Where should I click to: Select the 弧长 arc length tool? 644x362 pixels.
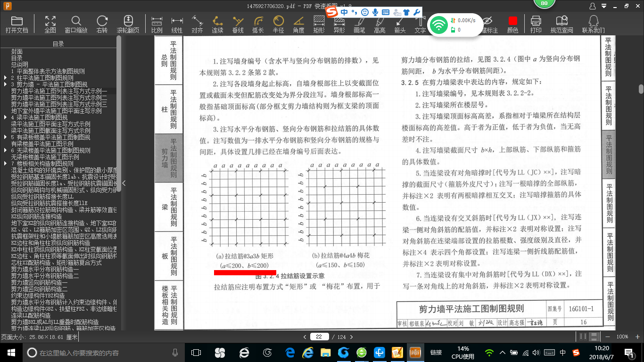pyautogui.click(x=258, y=24)
